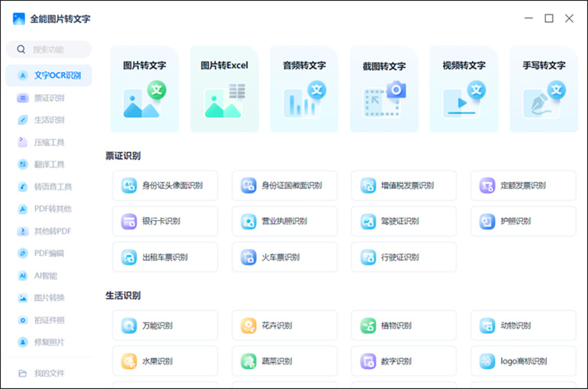Select the 截图转文字 screenshot tool card
588x389 pixels.
383,89
